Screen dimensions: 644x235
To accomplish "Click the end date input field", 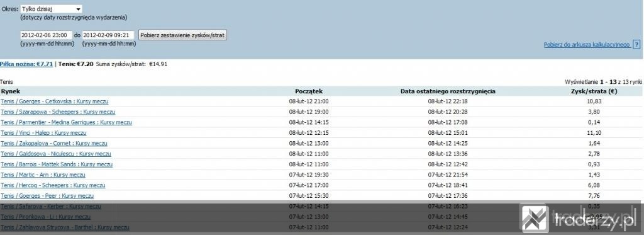I will click(x=108, y=35).
